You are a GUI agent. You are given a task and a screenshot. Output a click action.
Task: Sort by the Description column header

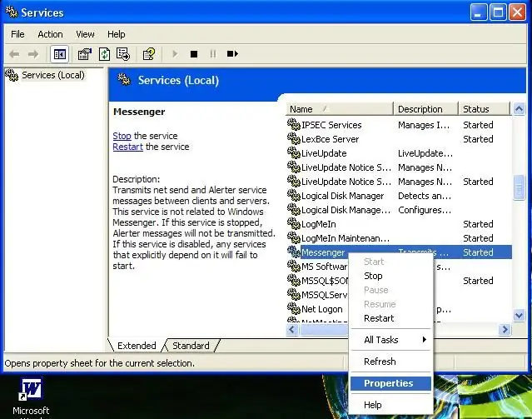pyautogui.click(x=425, y=109)
